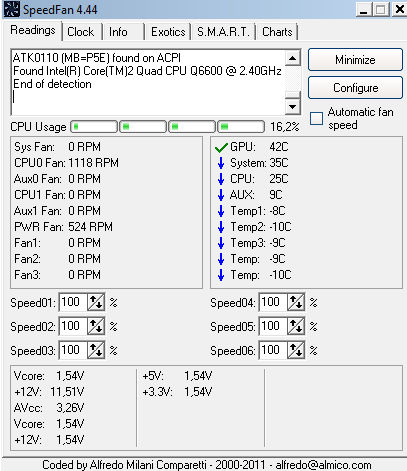This screenshot has height=471, width=407.
Task: Click the blue down arrow beside CPU temperature
Action: (221, 179)
